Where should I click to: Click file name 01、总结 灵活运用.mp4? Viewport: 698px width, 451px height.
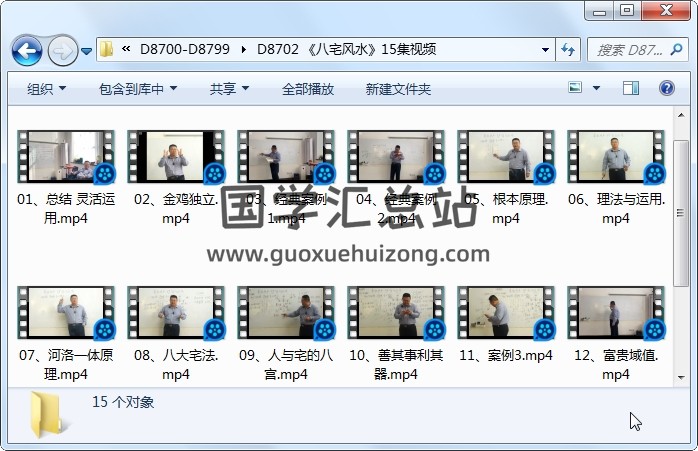tap(66, 208)
